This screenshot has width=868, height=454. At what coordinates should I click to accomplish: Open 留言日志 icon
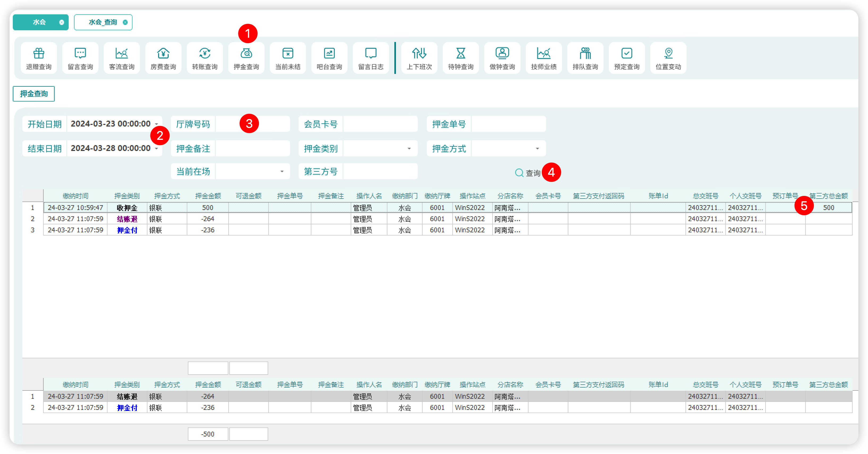[371, 53]
